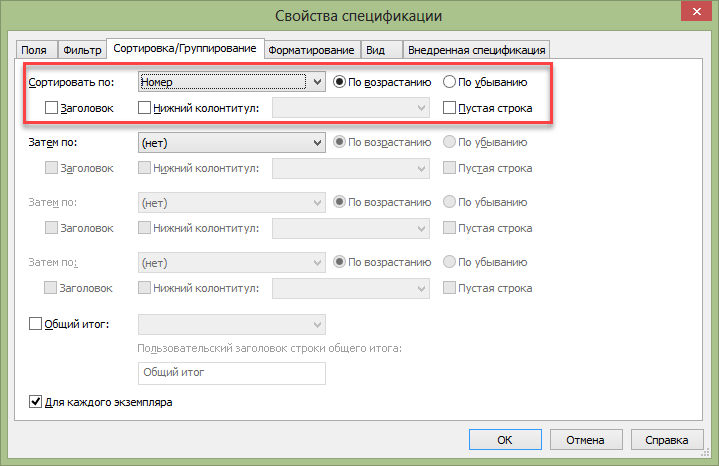Open the Фильтр tab
719x466 pixels.
pos(82,50)
